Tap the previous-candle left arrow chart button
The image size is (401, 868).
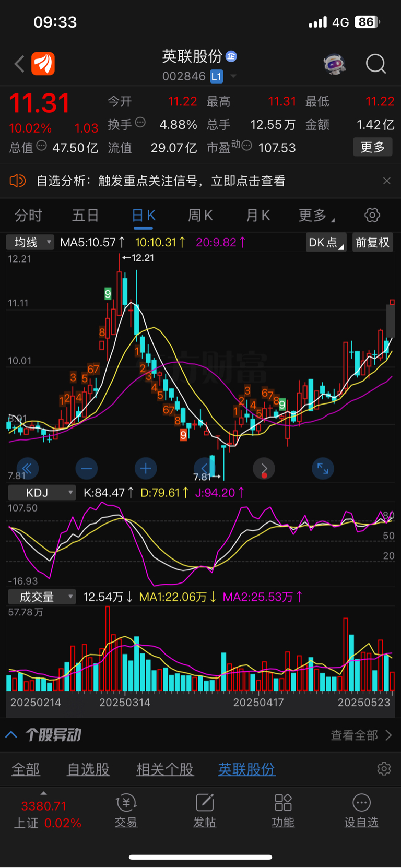pyautogui.click(x=205, y=468)
